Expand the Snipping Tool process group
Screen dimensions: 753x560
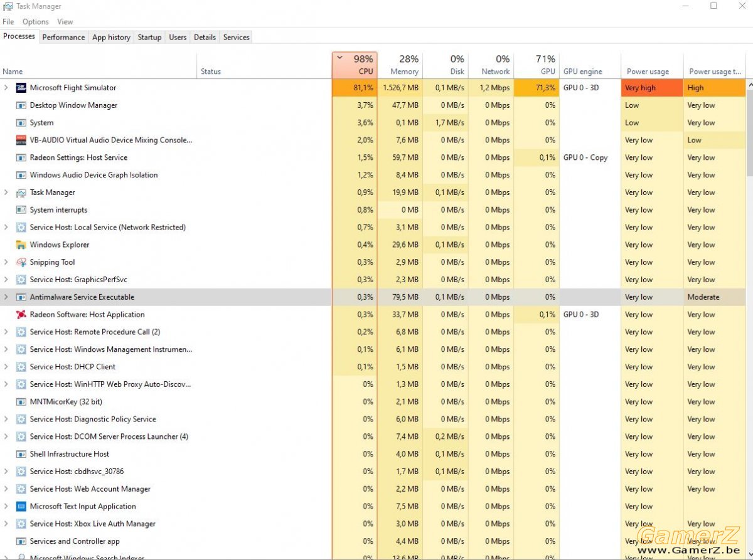[x=6, y=262]
